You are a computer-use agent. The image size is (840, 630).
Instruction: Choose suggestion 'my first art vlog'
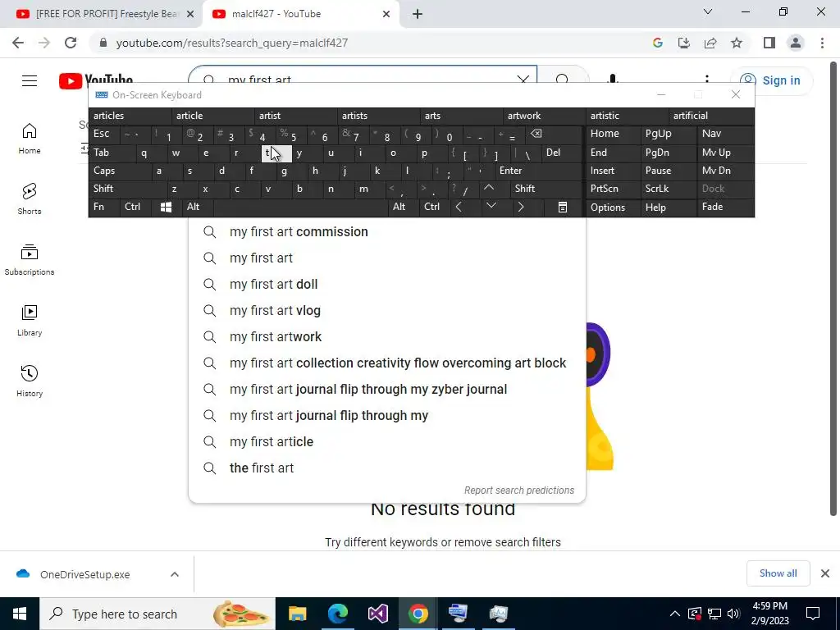click(387, 311)
